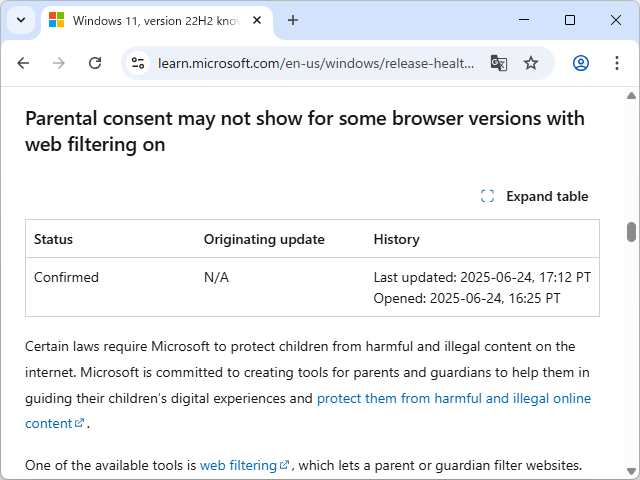Click the Expand table icon
Screen dimensions: 640x480
coord(488,196)
